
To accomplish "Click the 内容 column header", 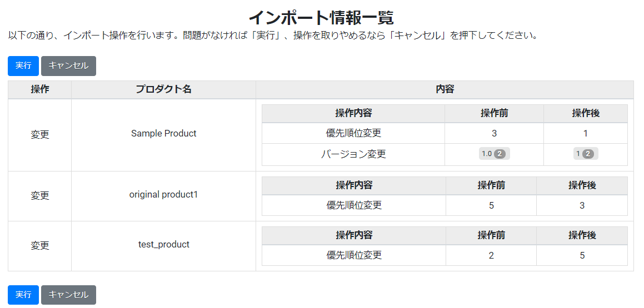I will (x=445, y=90).
